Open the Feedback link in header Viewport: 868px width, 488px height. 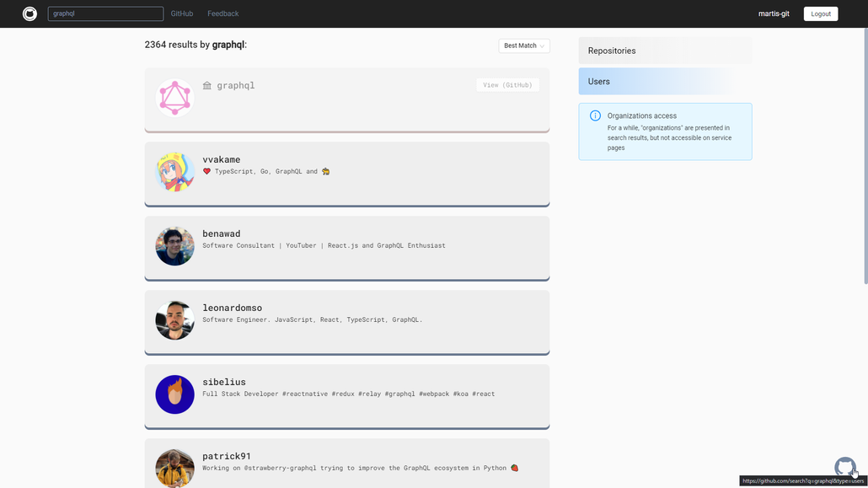(x=222, y=13)
